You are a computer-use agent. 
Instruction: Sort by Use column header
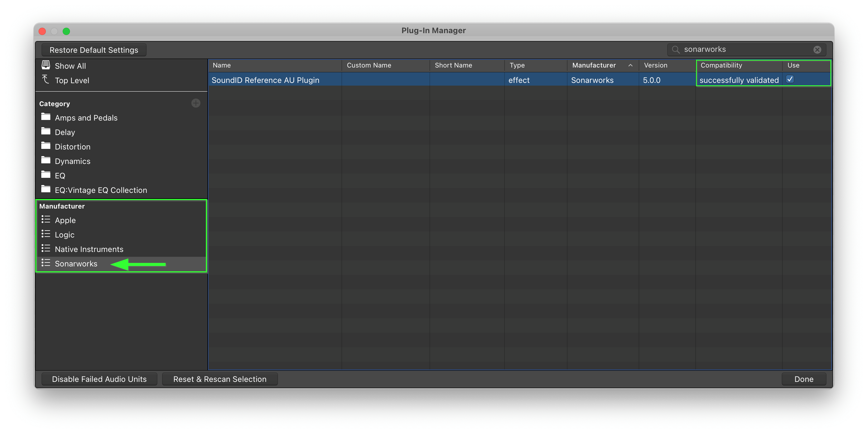tap(806, 65)
